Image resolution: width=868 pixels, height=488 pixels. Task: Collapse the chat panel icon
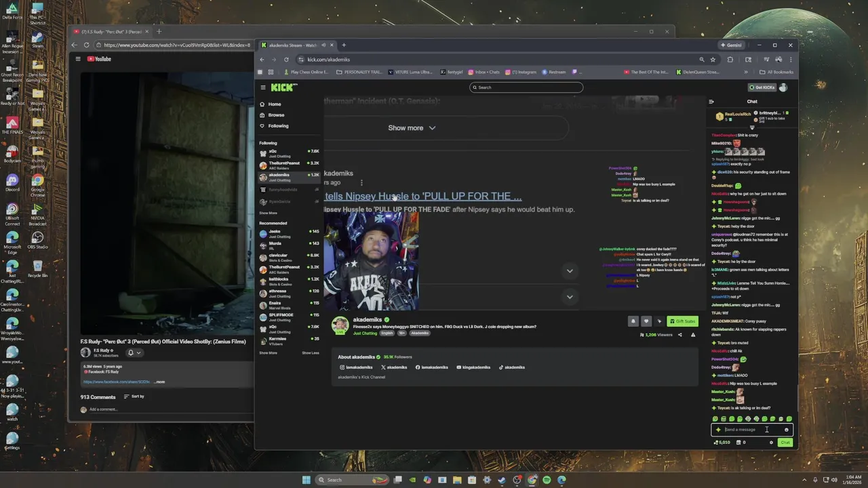pos(711,102)
